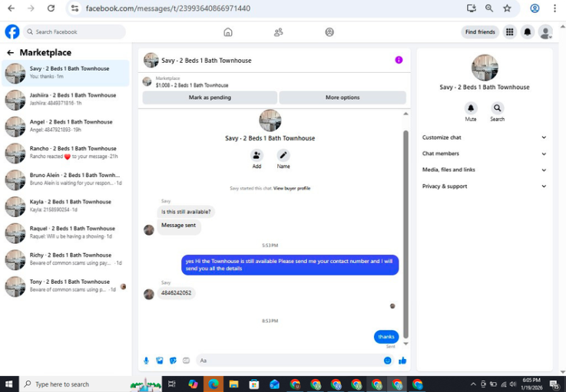This screenshot has width=566, height=392.
Task: Open Microsoft Edge from taskbar
Action: pyautogui.click(x=213, y=384)
